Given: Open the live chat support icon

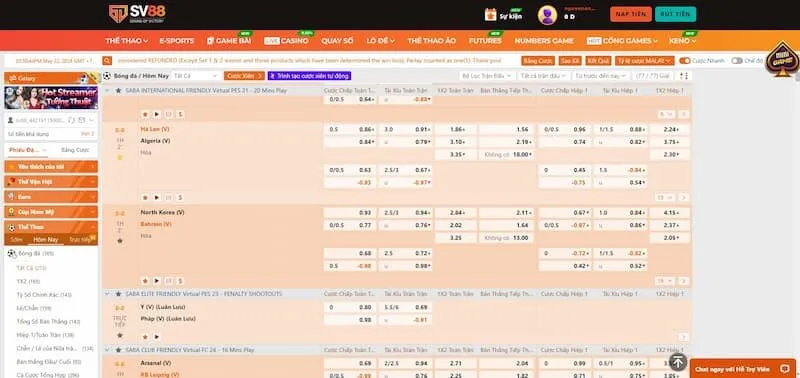Looking at the screenshot, I should pos(785,369).
